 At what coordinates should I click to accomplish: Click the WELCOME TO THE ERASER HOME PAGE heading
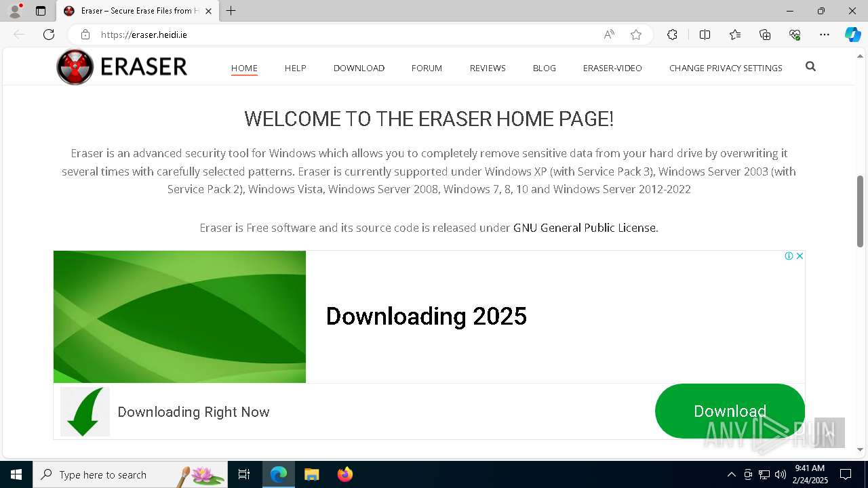pos(429,119)
